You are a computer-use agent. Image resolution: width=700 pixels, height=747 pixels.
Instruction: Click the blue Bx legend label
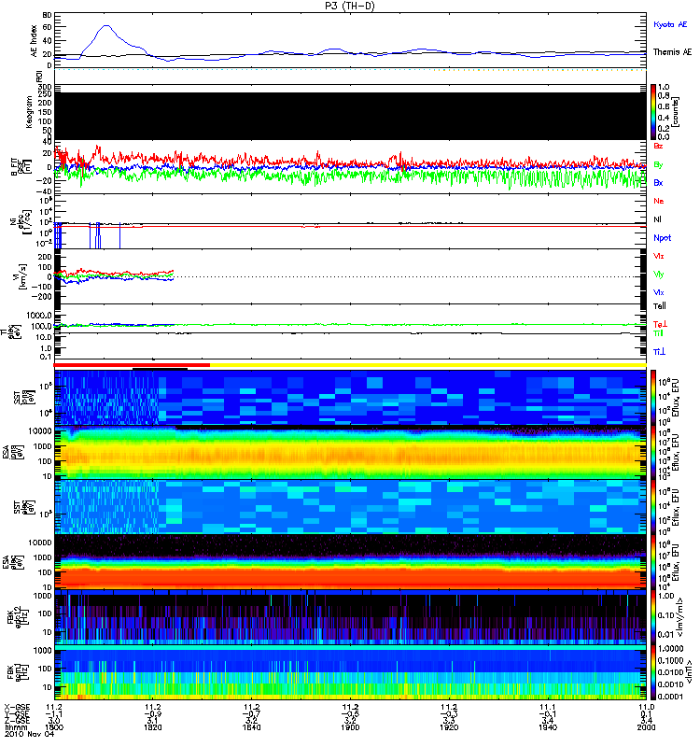click(658, 182)
